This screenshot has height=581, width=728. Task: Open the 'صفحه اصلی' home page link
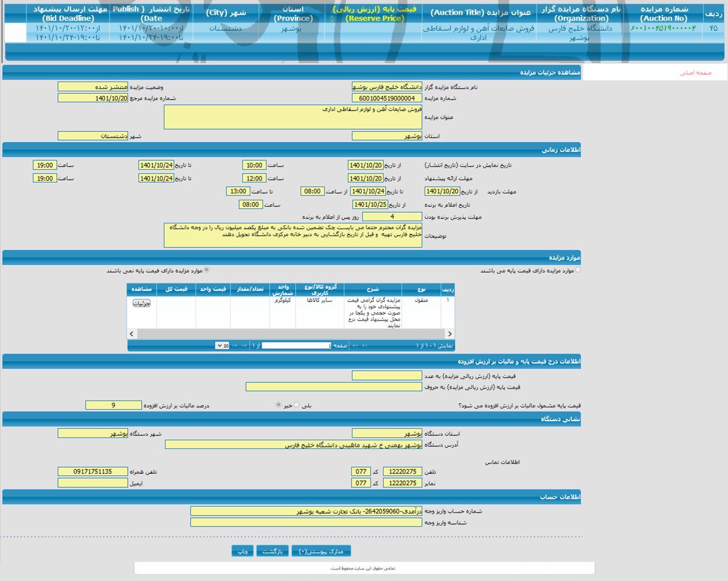coord(695,73)
